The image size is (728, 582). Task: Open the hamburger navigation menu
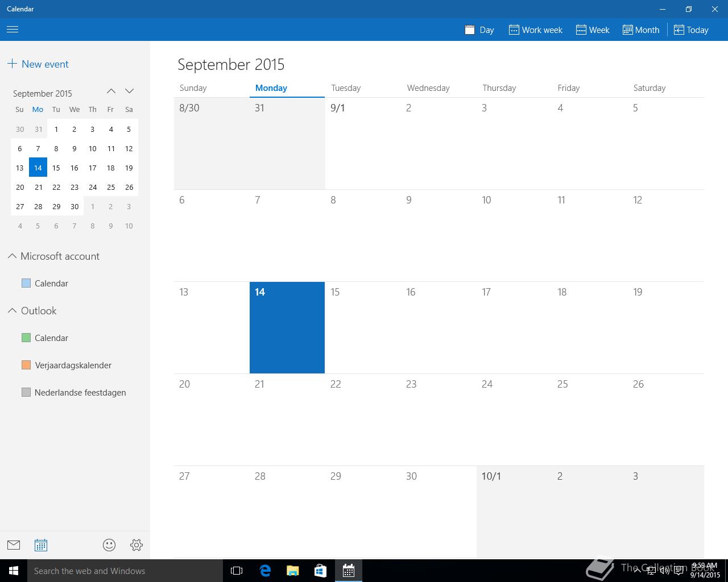[13, 30]
